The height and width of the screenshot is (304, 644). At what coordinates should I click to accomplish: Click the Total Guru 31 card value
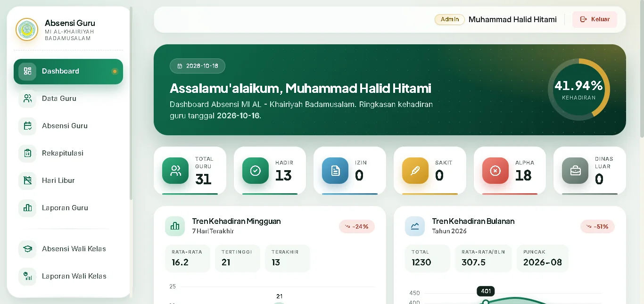(203, 179)
